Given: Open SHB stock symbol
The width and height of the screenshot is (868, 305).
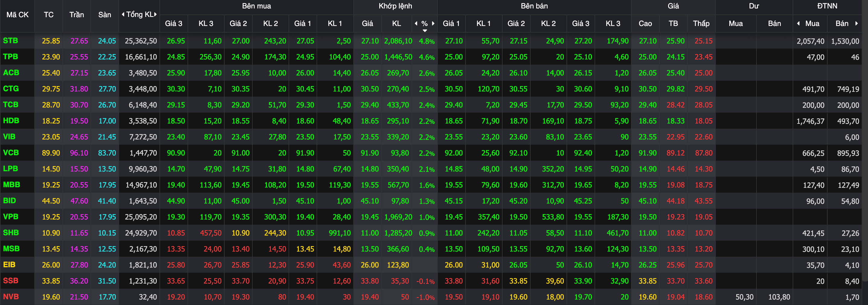Looking at the screenshot, I should point(11,233).
